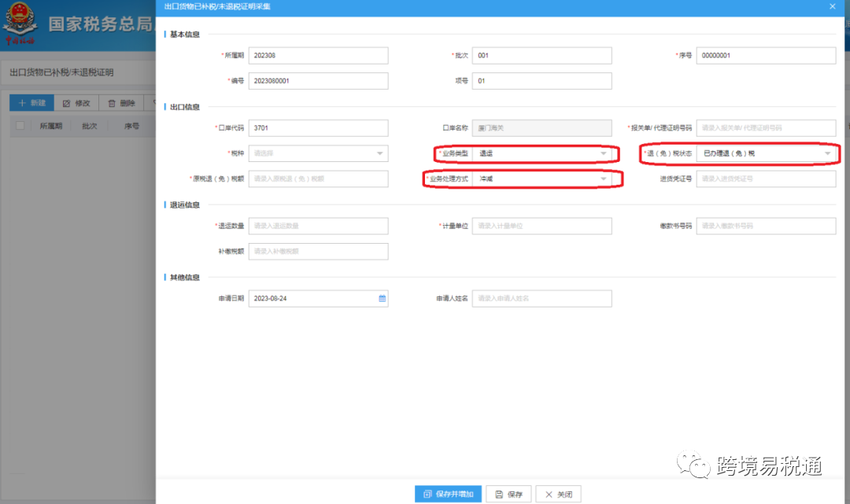Click the 基本信息 section heading
The height and width of the screenshot is (504, 850).
tap(185, 34)
